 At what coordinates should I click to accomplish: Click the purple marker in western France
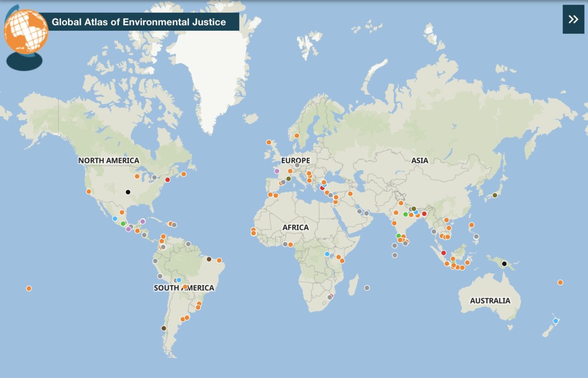tap(277, 171)
